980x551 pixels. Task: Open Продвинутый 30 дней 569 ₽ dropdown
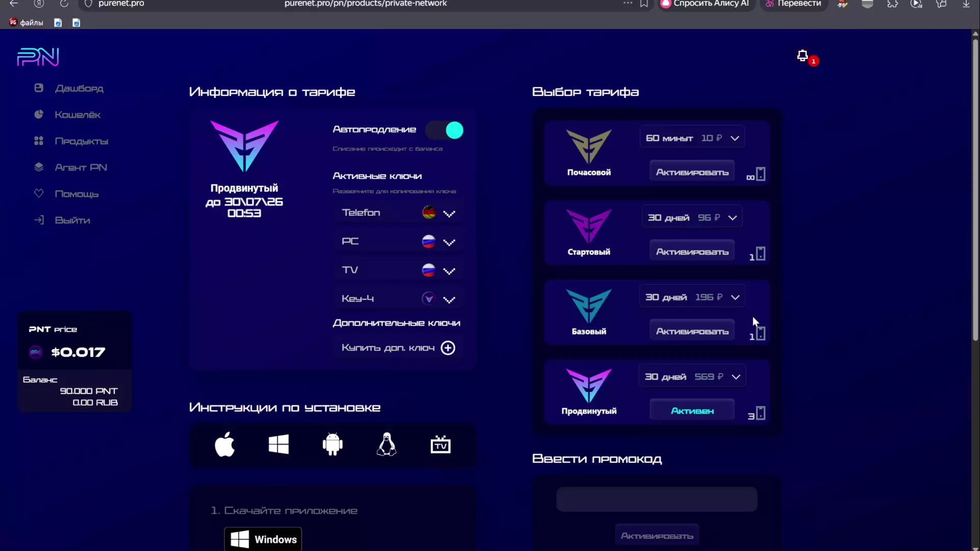pos(736,377)
